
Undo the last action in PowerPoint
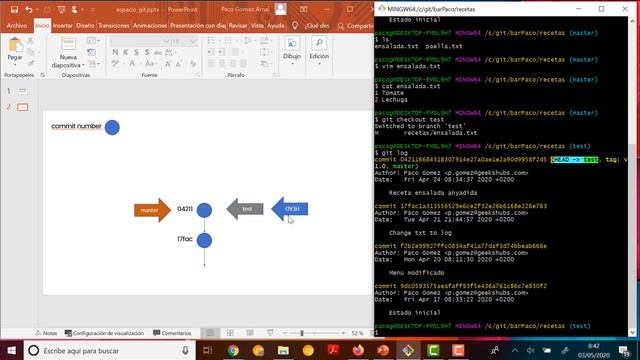tap(29, 9)
